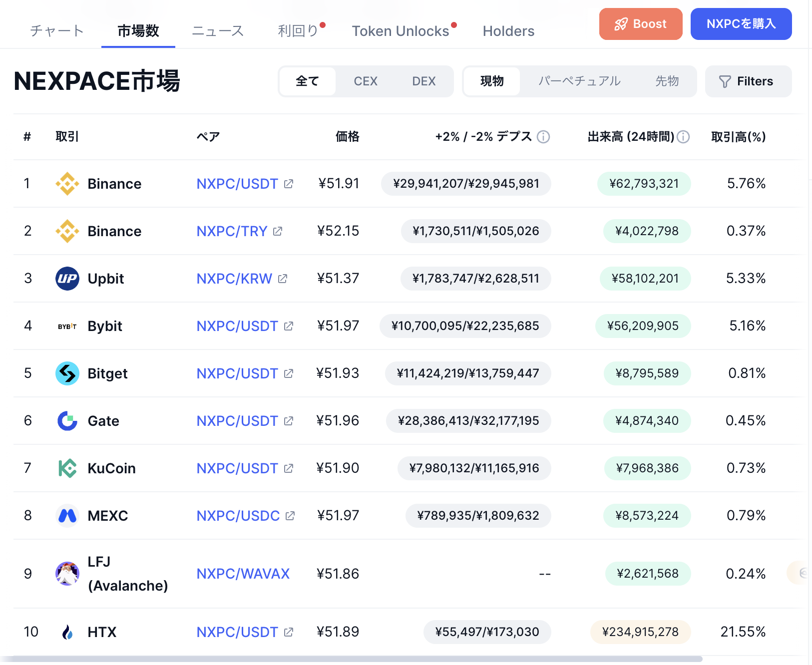Select the パーペチュアル market type
The height and width of the screenshot is (665, 812).
(x=579, y=81)
